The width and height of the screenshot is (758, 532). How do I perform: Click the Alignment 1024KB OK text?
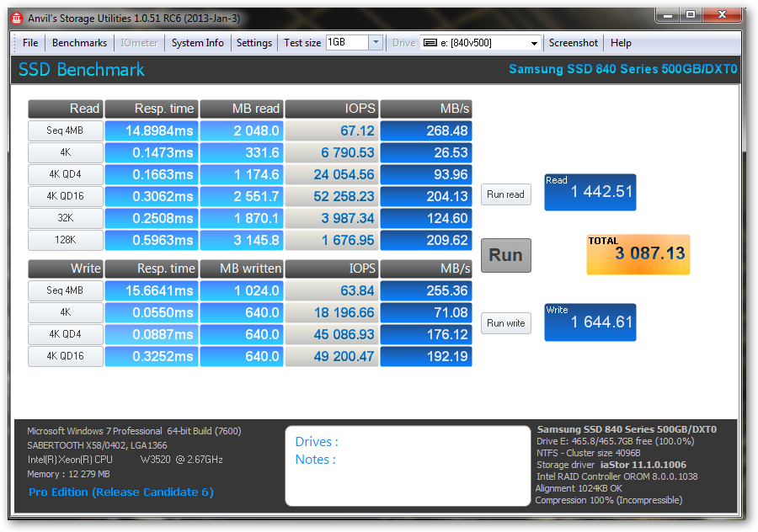pos(579,488)
